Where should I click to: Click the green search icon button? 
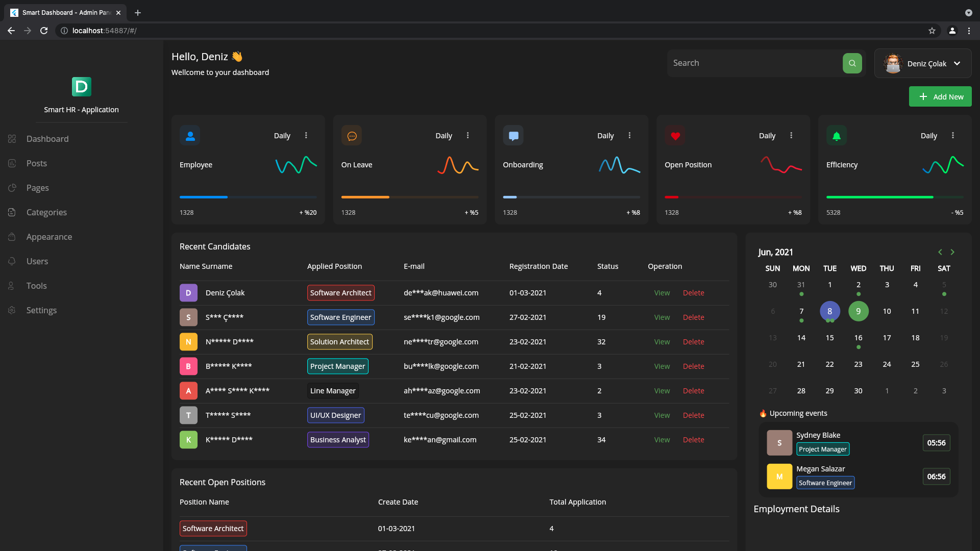[x=852, y=63]
